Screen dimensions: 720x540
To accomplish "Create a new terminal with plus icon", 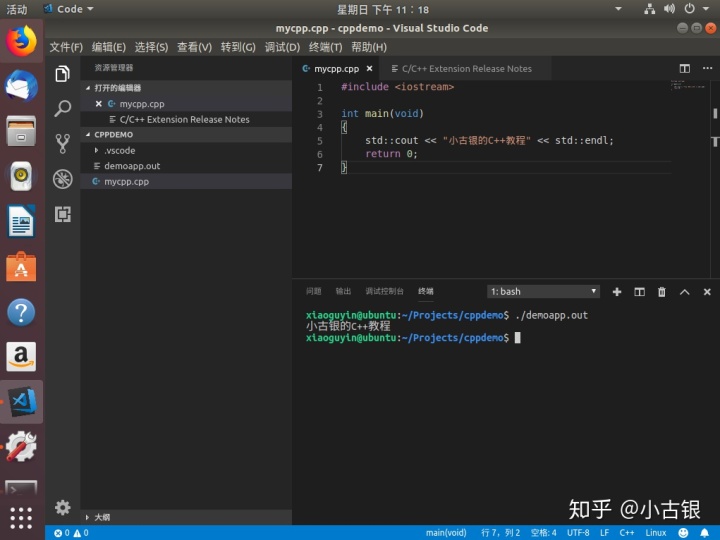I will (617, 292).
